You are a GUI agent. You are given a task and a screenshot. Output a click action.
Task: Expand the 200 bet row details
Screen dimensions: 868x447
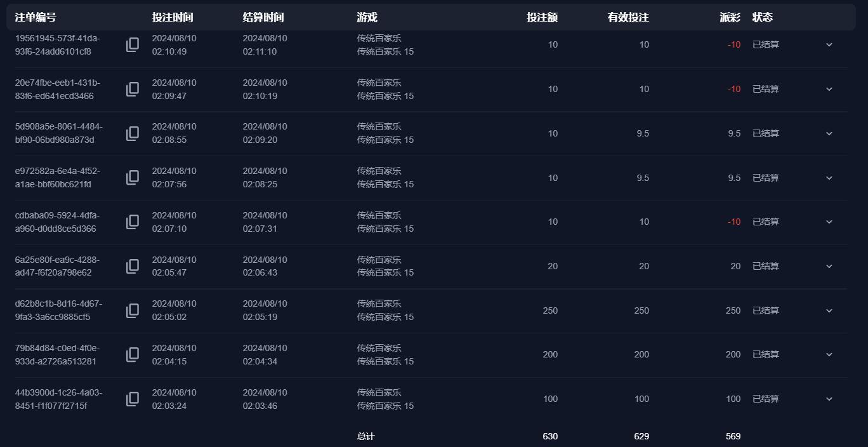point(829,354)
